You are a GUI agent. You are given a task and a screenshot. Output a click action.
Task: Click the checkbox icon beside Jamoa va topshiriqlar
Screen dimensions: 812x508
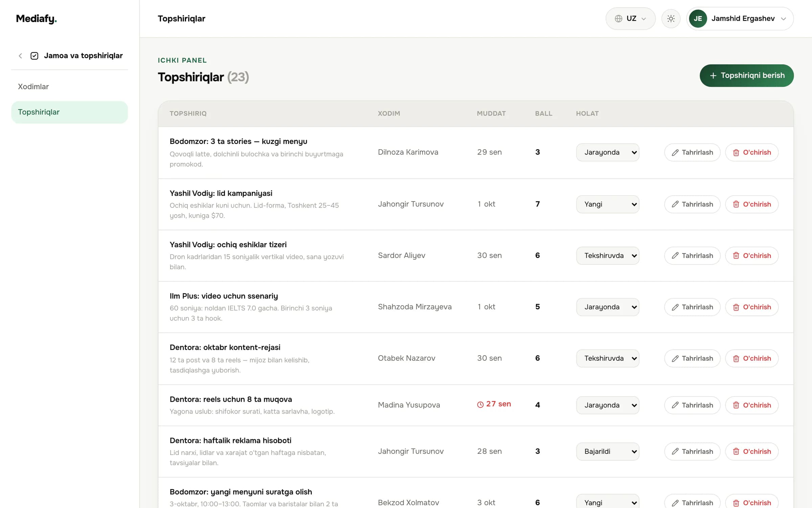[34, 56]
